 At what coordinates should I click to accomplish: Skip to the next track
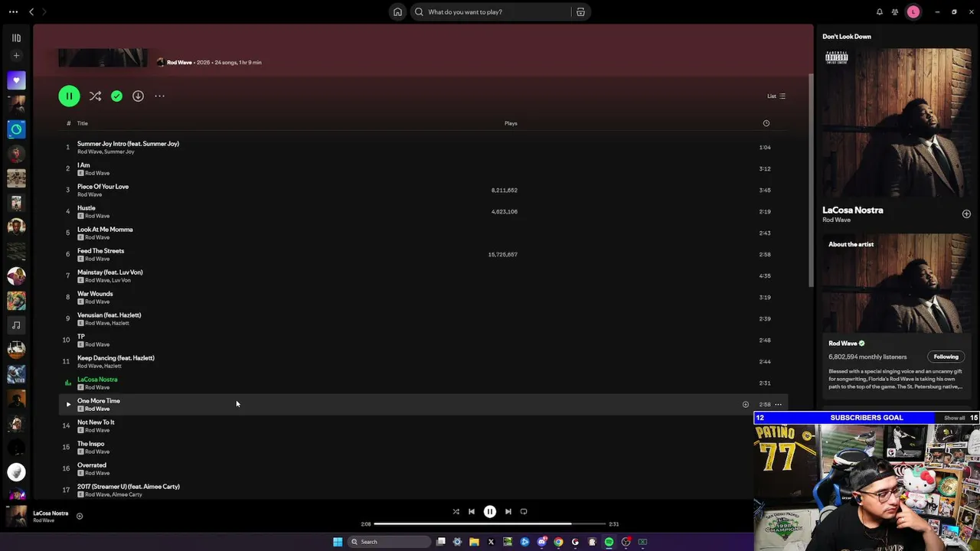point(508,511)
